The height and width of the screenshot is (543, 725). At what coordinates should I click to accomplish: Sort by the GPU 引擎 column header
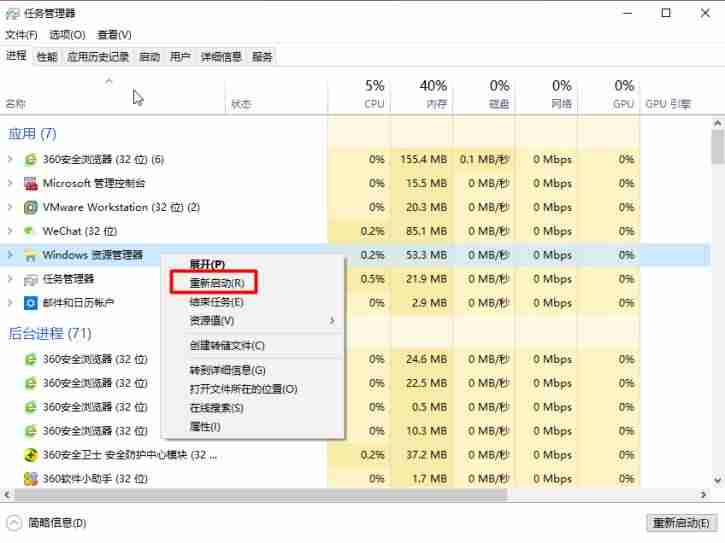click(668, 104)
